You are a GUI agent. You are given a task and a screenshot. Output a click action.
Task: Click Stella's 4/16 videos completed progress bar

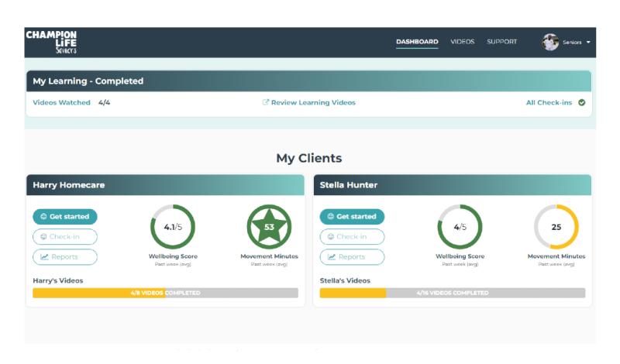click(x=452, y=293)
